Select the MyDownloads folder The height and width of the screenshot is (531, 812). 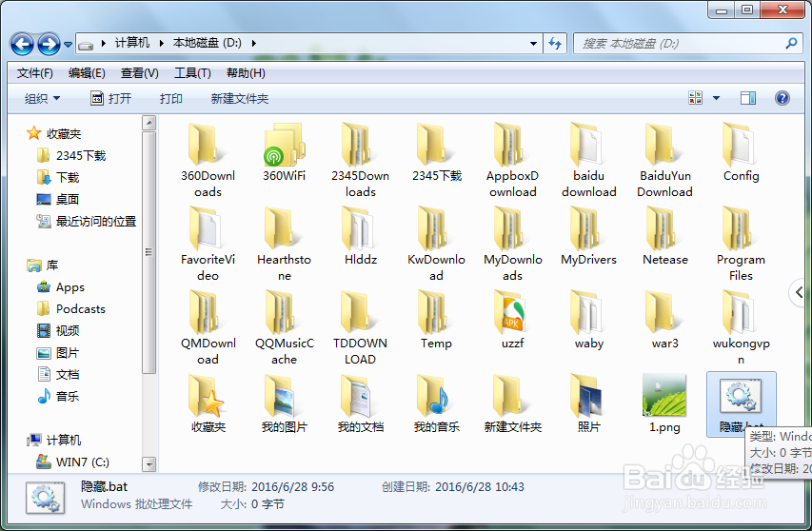click(x=513, y=245)
